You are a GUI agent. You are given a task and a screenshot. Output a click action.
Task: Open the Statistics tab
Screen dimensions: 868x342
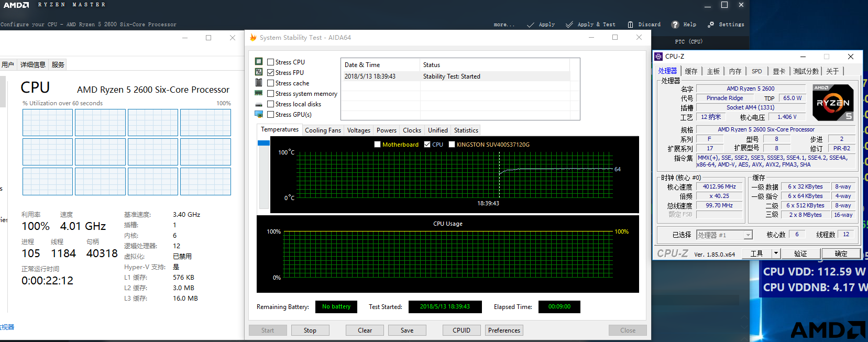pos(466,130)
